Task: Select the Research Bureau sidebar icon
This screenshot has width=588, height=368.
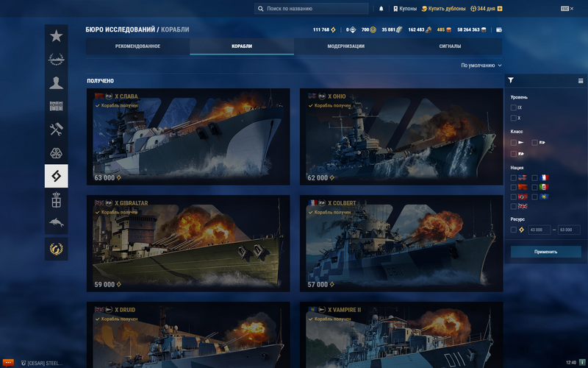Action: [57, 176]
